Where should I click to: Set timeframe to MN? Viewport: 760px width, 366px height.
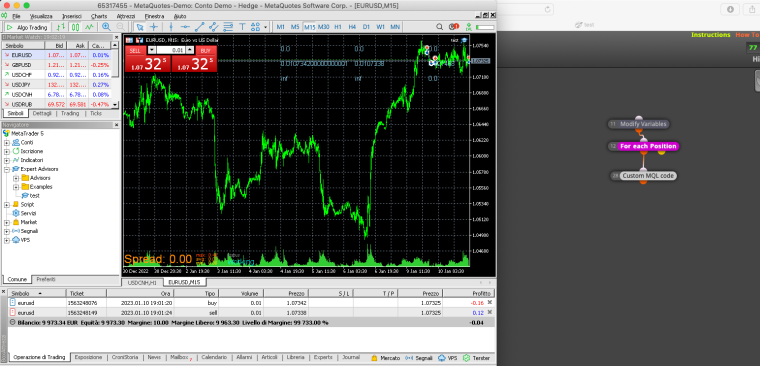[395, 27]
